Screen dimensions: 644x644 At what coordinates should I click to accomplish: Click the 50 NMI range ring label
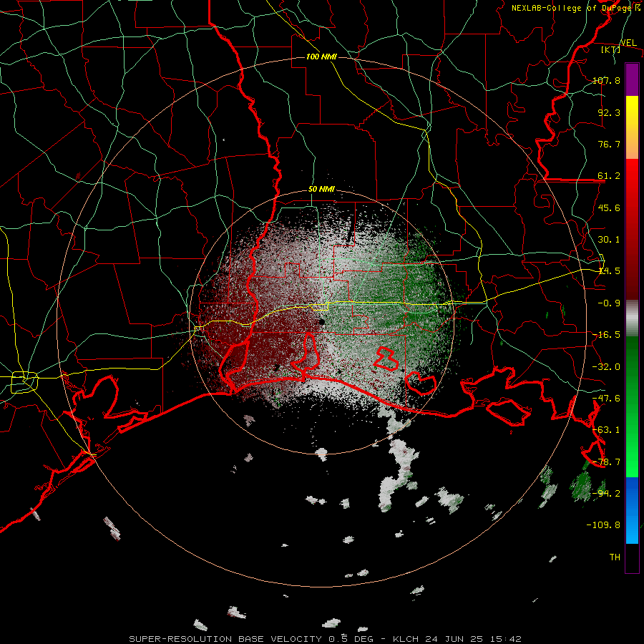[x=321, y=190]
